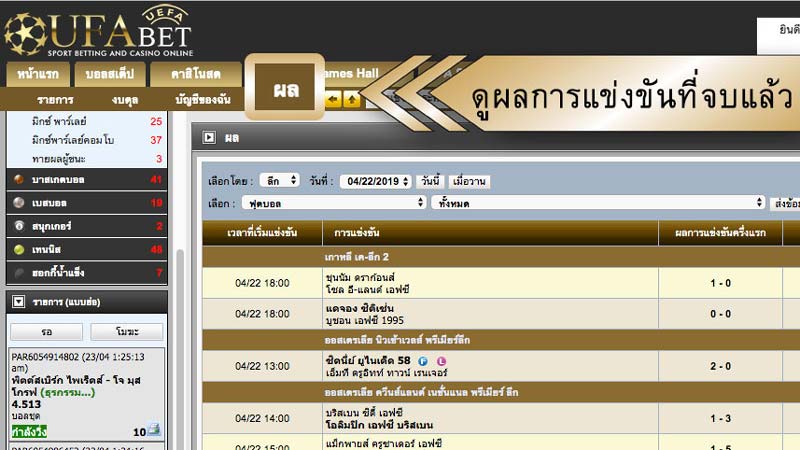Click bet ticket PAR6054914802 entry
800x450 pixels.
87,393
